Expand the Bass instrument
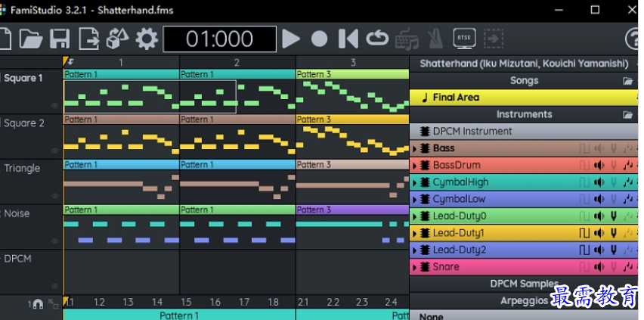 414,148
